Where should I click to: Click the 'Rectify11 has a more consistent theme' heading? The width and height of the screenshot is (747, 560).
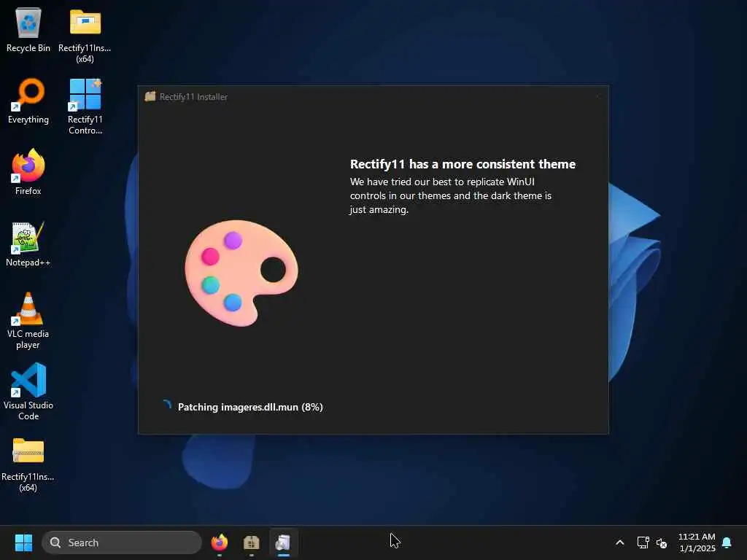point(463,164)
